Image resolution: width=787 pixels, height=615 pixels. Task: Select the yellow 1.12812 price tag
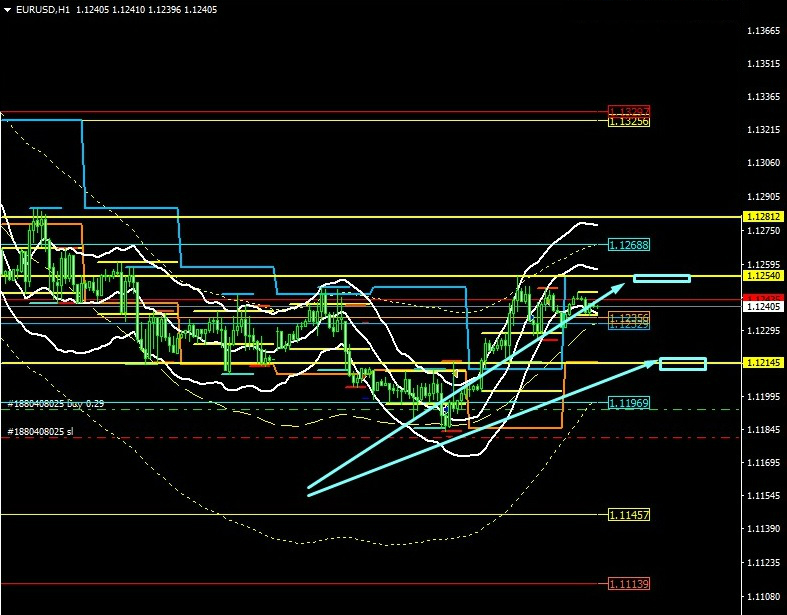[x=762, y=216]
